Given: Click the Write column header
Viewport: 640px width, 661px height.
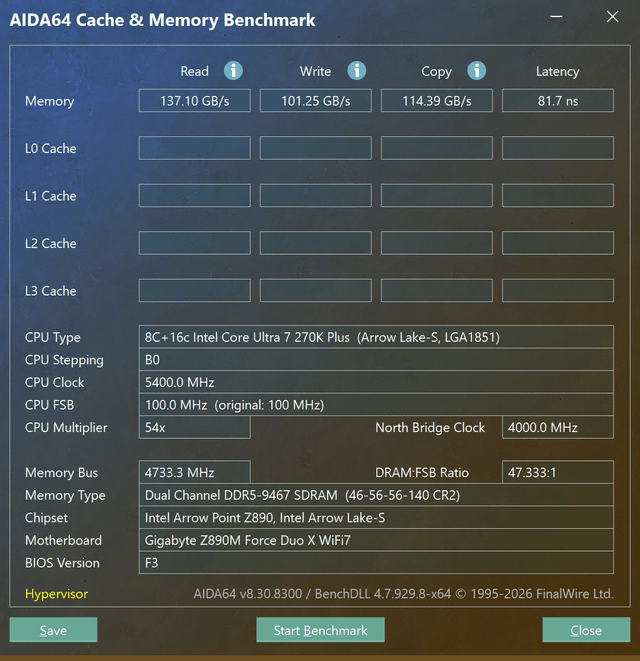Looking at the screenshot, I should click(315, 71).
